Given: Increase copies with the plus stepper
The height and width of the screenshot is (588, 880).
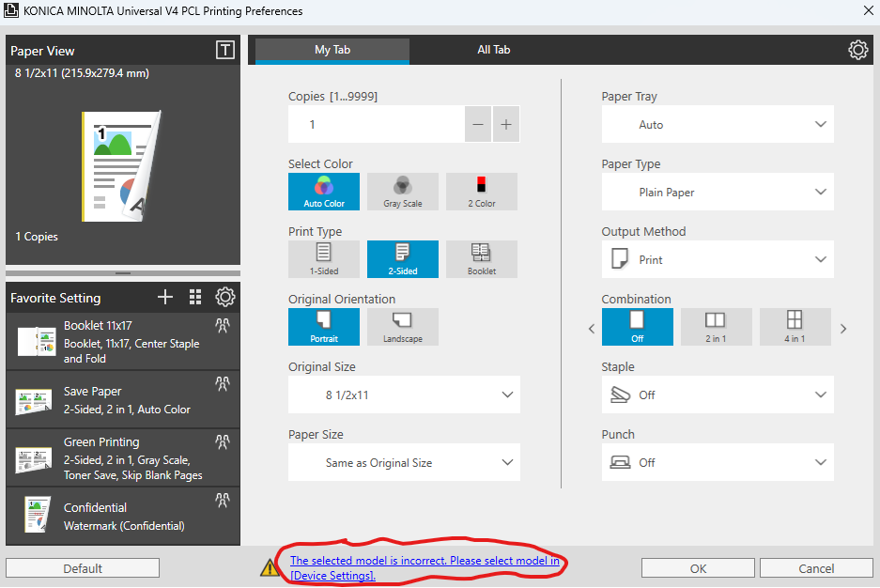Looking at the screenshot, I should (x=505, y=124).
